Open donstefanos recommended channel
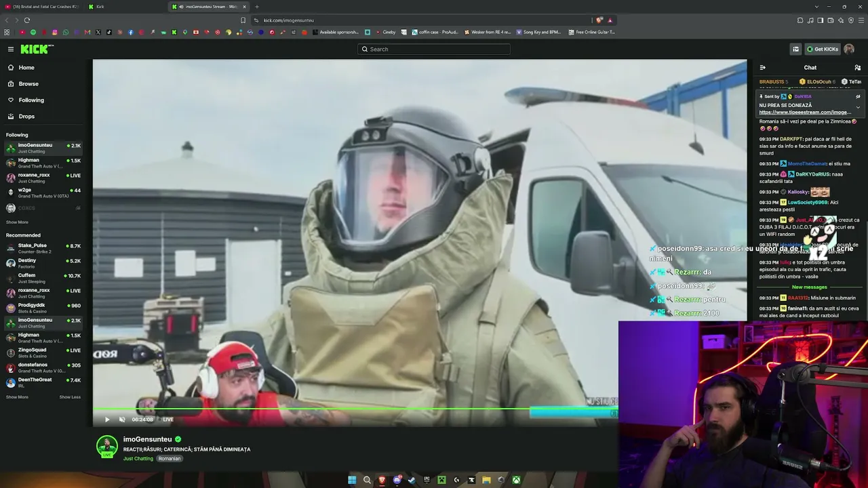The image size is (868, 488). [43, 367]
